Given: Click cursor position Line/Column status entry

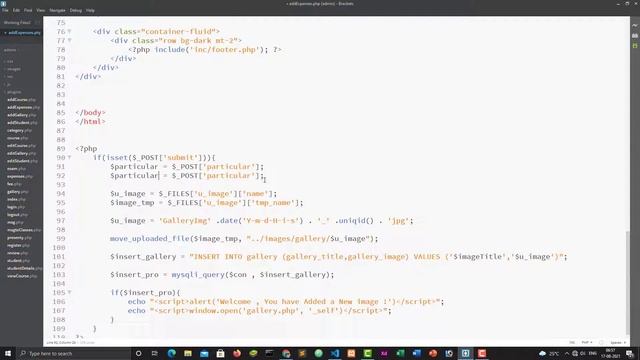Looking at the screenshot, I should tap(61, 342).
